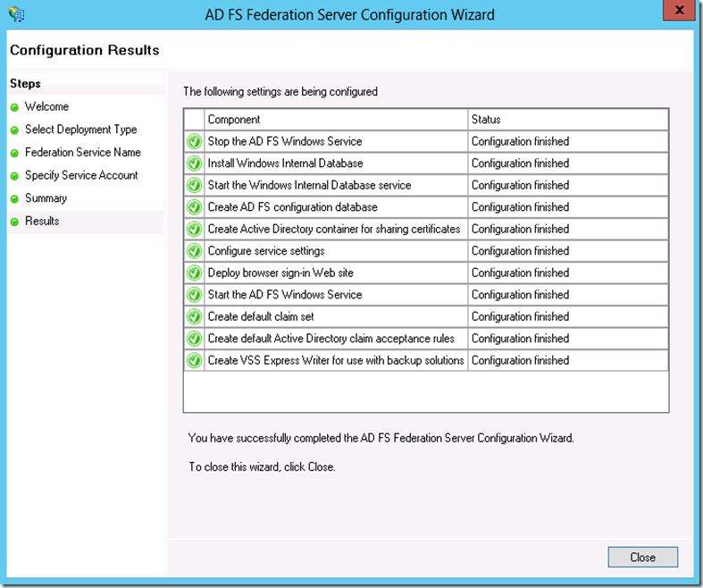This screenshot has width=703, height=588.
Task: Click green dot beside Results step
Action: pos(14,222)
